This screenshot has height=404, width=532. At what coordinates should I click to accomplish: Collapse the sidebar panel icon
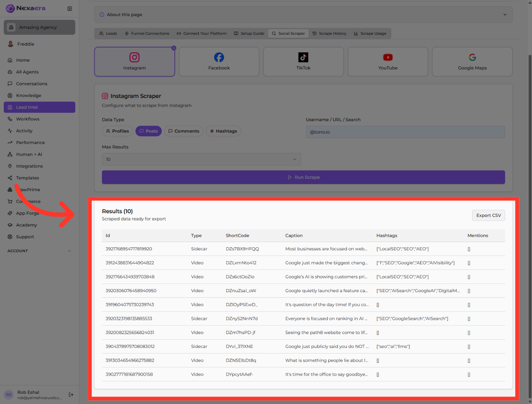pos(70,9)
